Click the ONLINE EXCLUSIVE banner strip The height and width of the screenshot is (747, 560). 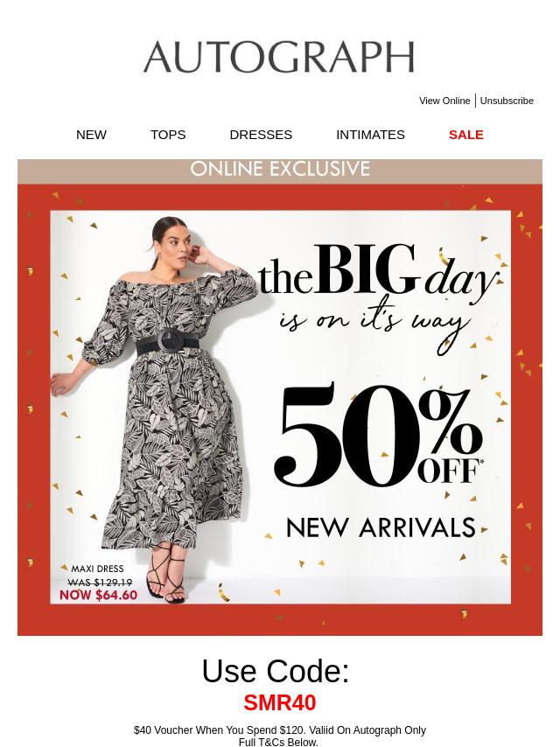click(280, 171)
